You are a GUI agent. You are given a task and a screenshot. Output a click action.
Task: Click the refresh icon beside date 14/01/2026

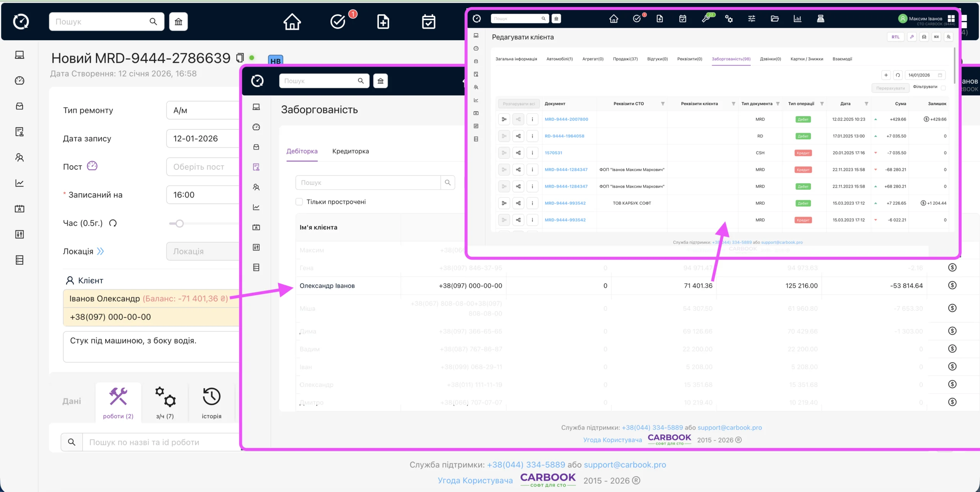pos(898,75)
